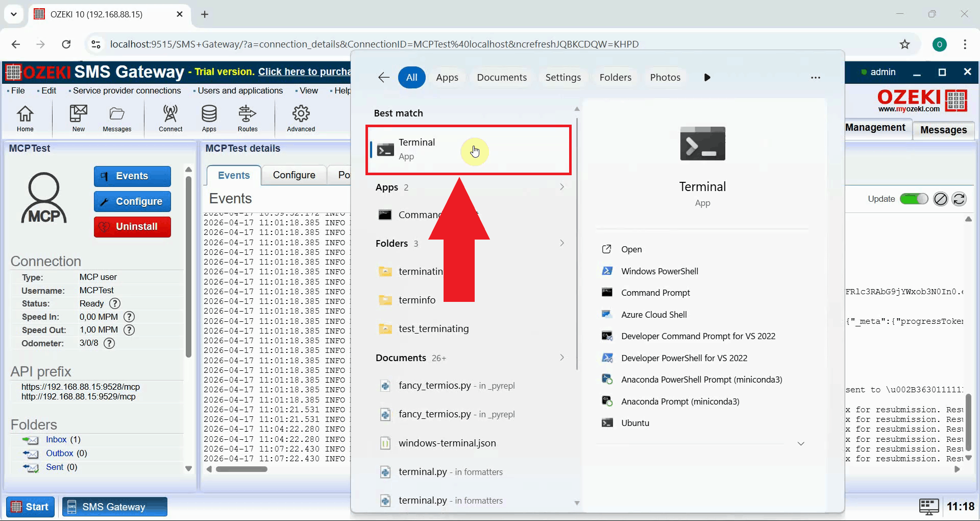Switch to the Configure tab
Image resolution: width=980 pixels, height=521 pixels.
[x=294, y=175]
